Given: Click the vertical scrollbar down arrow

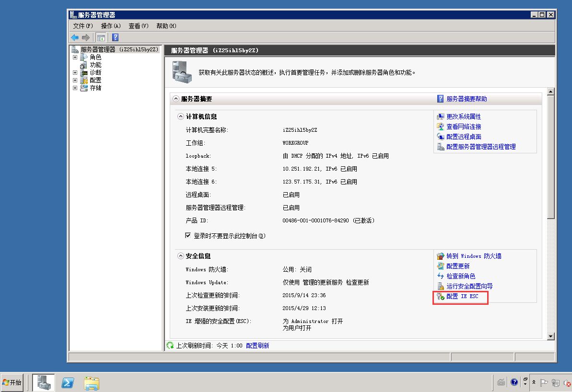Looking at the screenshot, I should 551,336.
